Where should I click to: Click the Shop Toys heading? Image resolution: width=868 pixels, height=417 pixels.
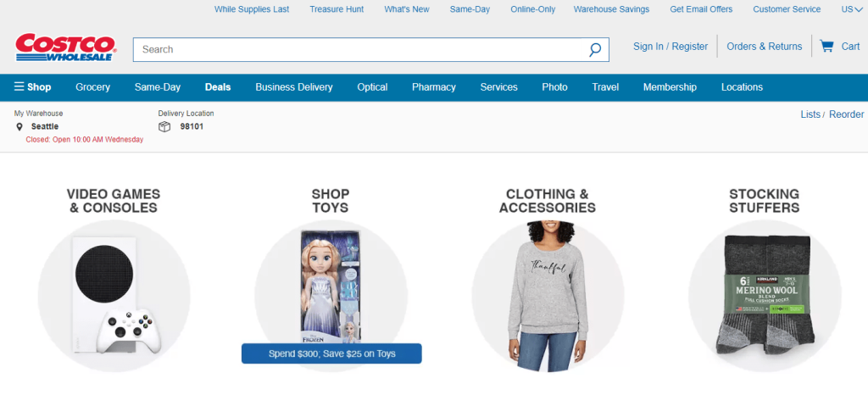pyautogui.click(x=331, y=201)
